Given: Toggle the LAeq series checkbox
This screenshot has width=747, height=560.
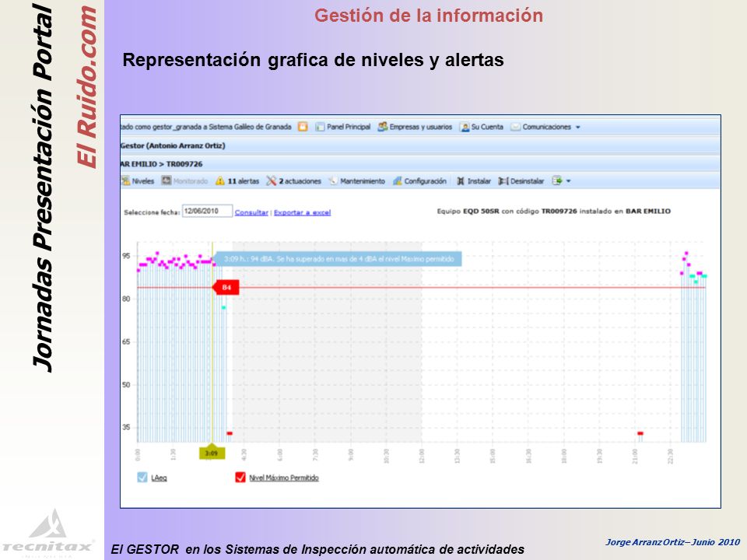Looking at the screenshot, I should [142, 477].
